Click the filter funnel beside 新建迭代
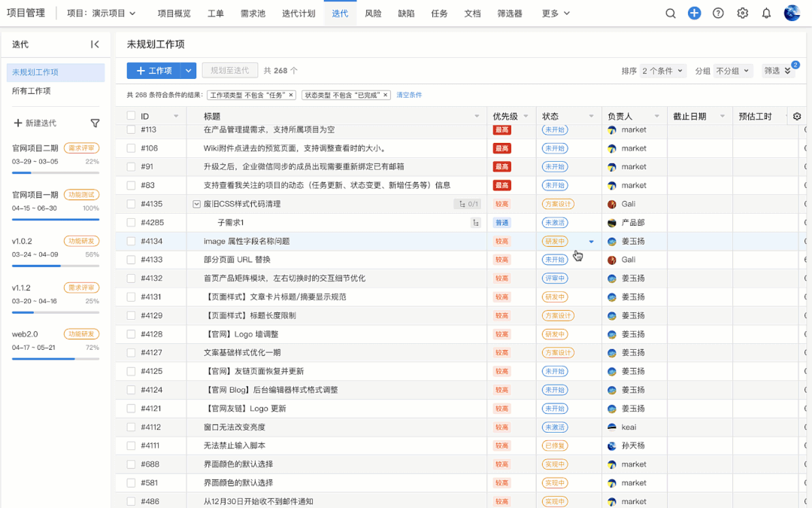Image resolution: width=812 pixels, height=508 pixels. tap(95, 123)
